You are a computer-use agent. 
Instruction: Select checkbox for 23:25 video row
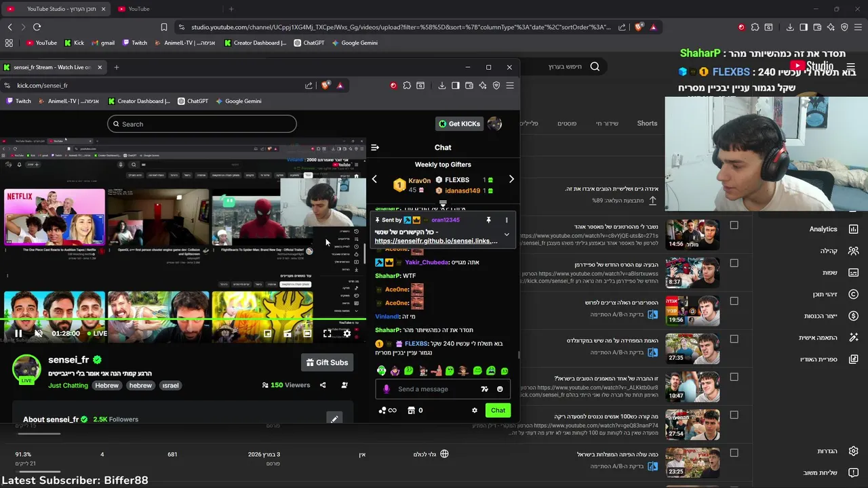point(734,453)
